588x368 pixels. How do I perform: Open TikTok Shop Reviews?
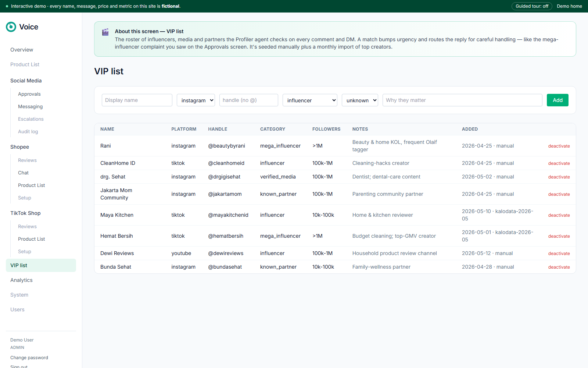point(27,227)
